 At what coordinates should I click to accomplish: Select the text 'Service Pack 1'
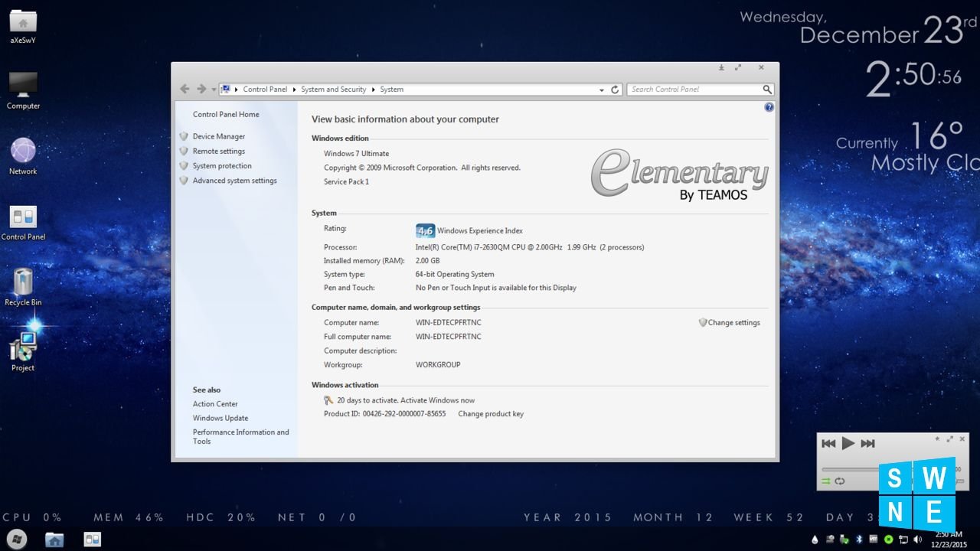click(347, 182)
